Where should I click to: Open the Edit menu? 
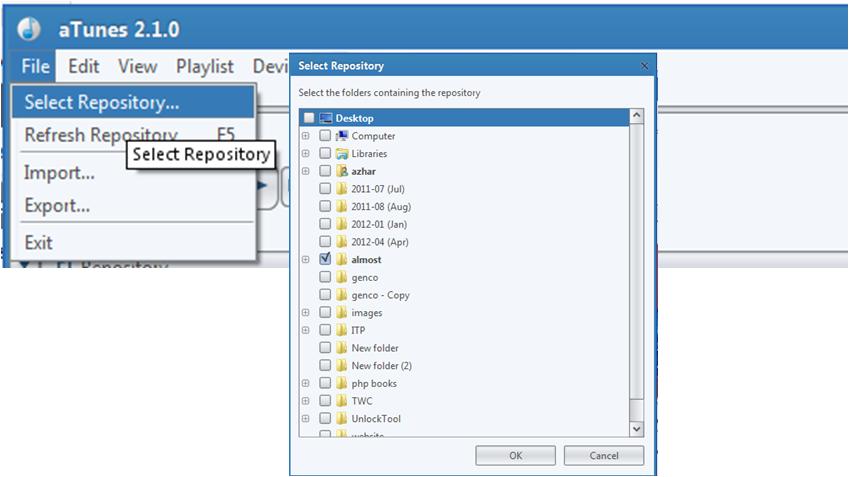point(83,67)
